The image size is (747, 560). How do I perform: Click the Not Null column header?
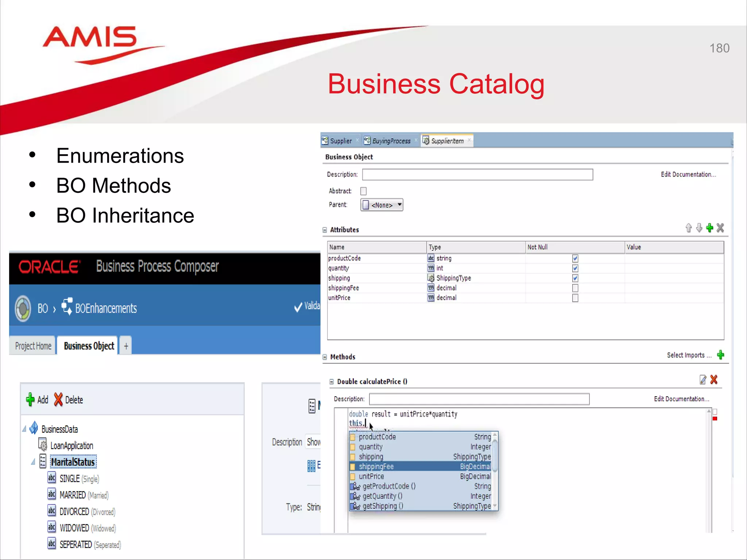point(575,247)
